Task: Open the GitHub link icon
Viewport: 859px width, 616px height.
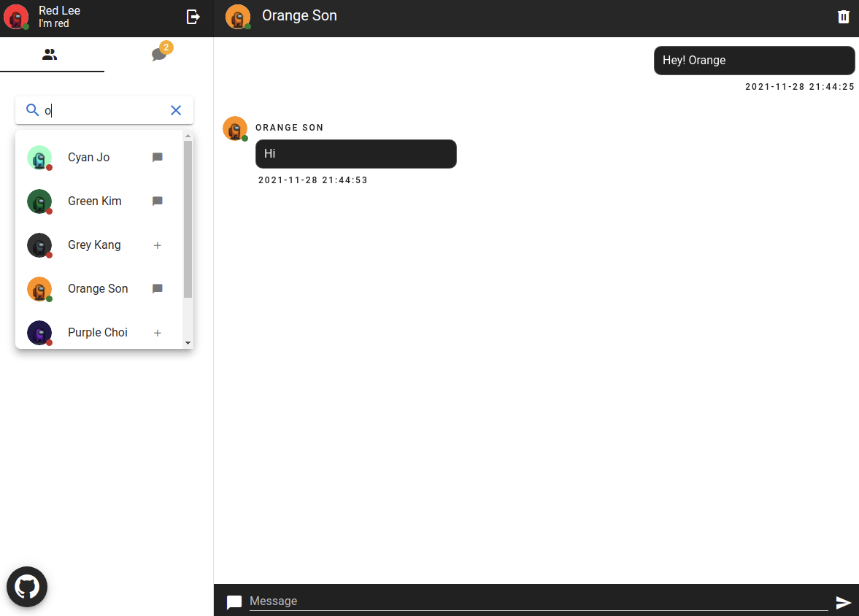Action: 27,587
